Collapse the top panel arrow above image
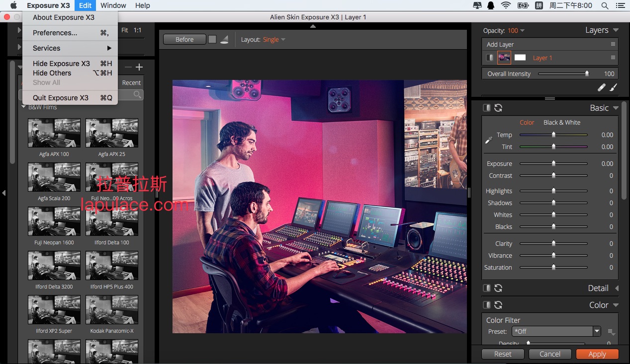 coord(313,26)
